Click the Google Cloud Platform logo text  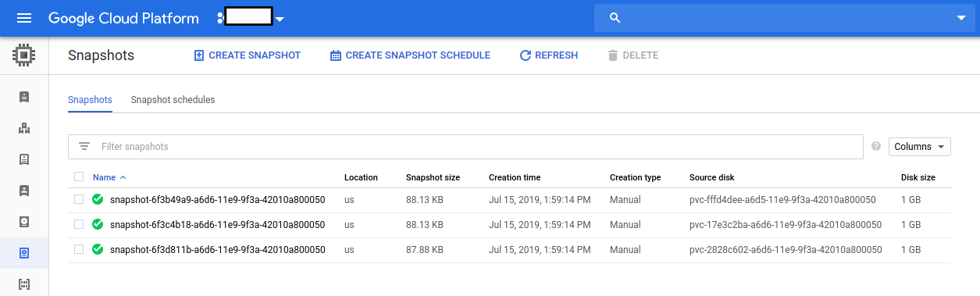pyautogui.click(x=123, y=19)
